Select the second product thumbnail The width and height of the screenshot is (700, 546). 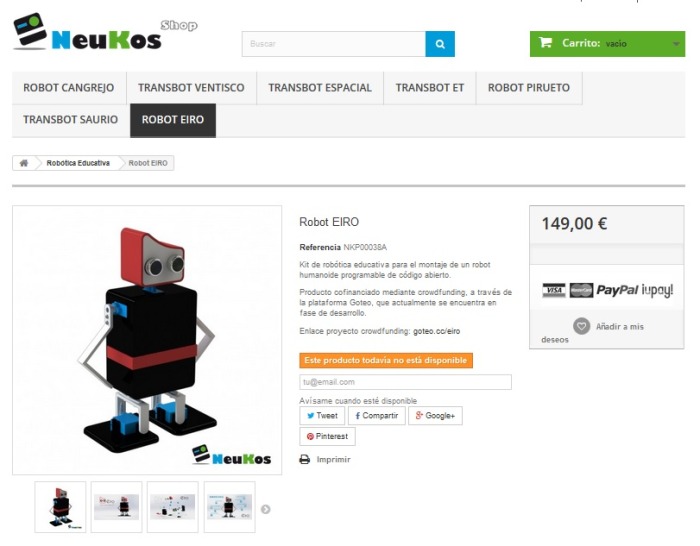tap(117, 507)
